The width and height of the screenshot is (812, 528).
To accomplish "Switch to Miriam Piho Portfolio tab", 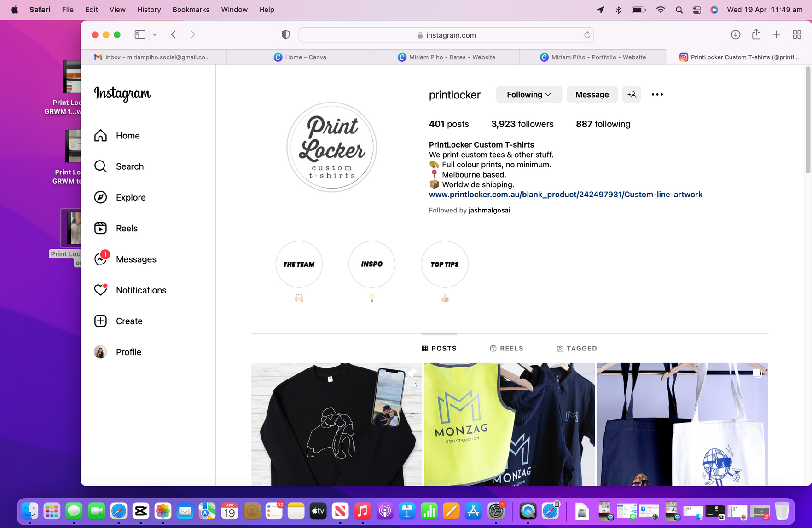I will (593, 57).
